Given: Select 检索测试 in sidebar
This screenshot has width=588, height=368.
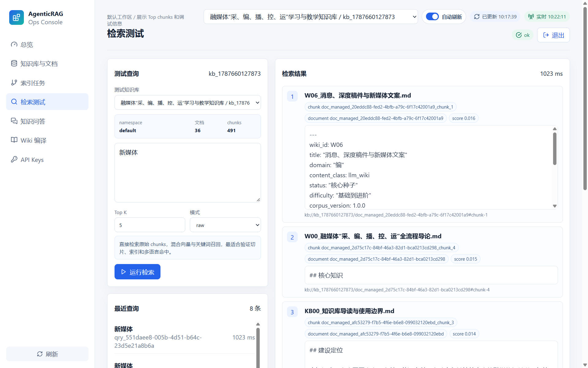Looking at the screenshot, I should point(47,102).
